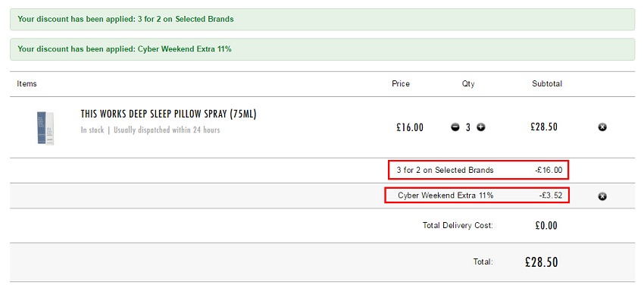Click the Items column header
Image resolution: width=644 pixels, height=288 pixels.
click(x=27, y=84)
